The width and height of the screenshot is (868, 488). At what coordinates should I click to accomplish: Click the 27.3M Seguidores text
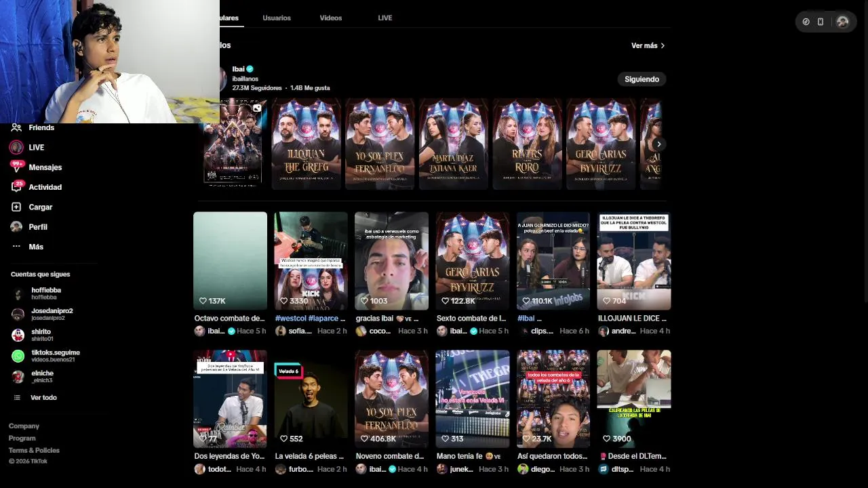(x=257, y=88)
